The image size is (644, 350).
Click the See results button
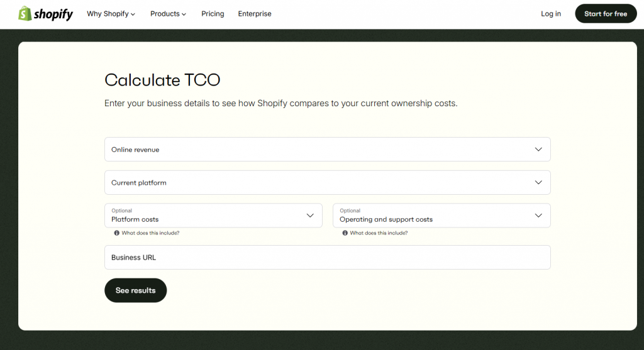point(136,290)
